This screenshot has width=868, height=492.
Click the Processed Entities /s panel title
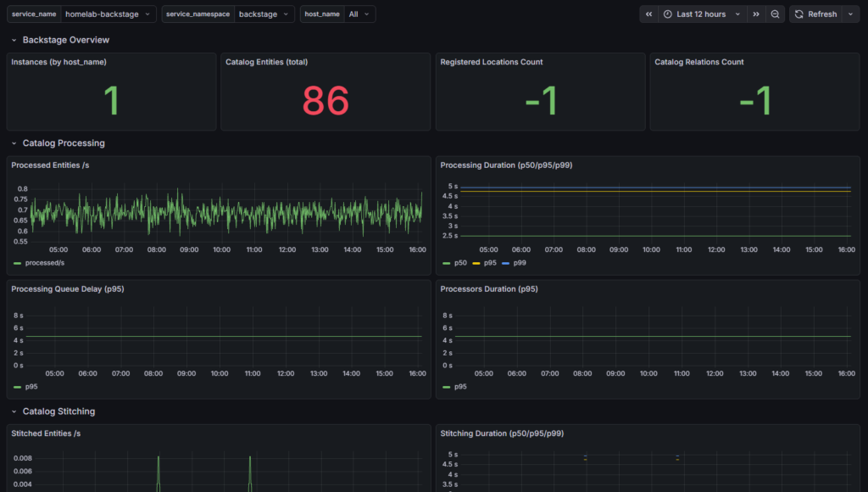pyautogui.click(x=50, y=165)
